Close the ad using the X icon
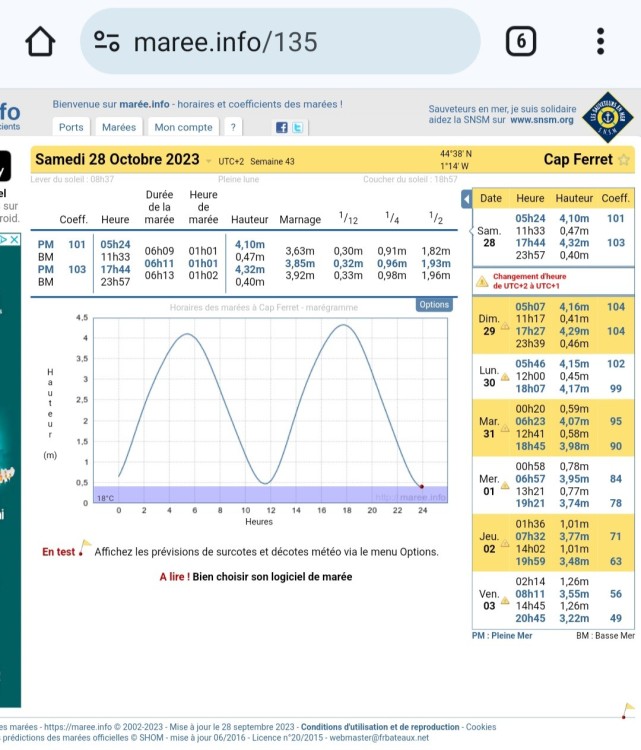641x750 pixels. [14, 240]
